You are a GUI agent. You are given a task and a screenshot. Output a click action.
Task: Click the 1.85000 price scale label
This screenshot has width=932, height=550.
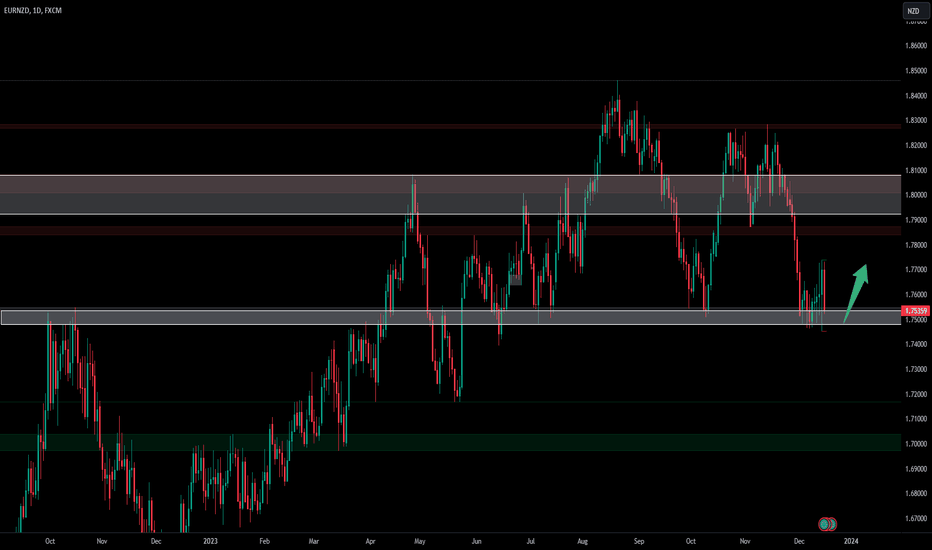pyautogui.click(x=916, y=70)
